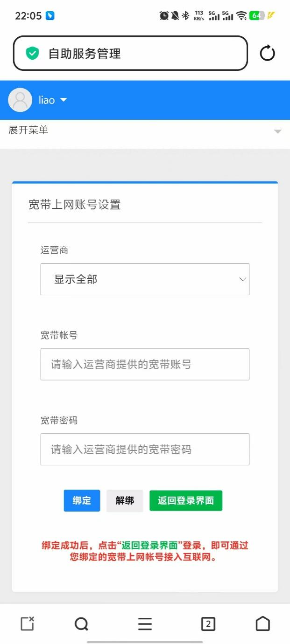
Task: Tap the battery indicator in status bar
Action: pyautogui.click(x=257, y=15)
